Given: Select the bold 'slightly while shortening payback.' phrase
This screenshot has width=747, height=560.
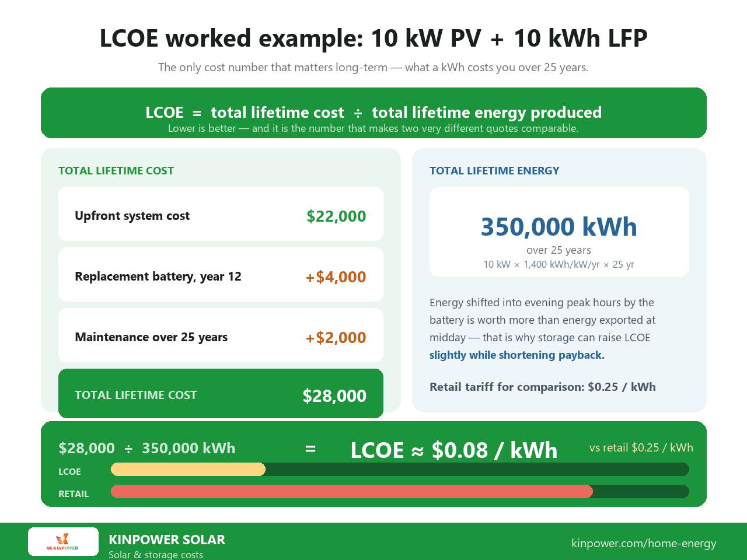Looking at the screenshot, I should click(x=517, y=355).
